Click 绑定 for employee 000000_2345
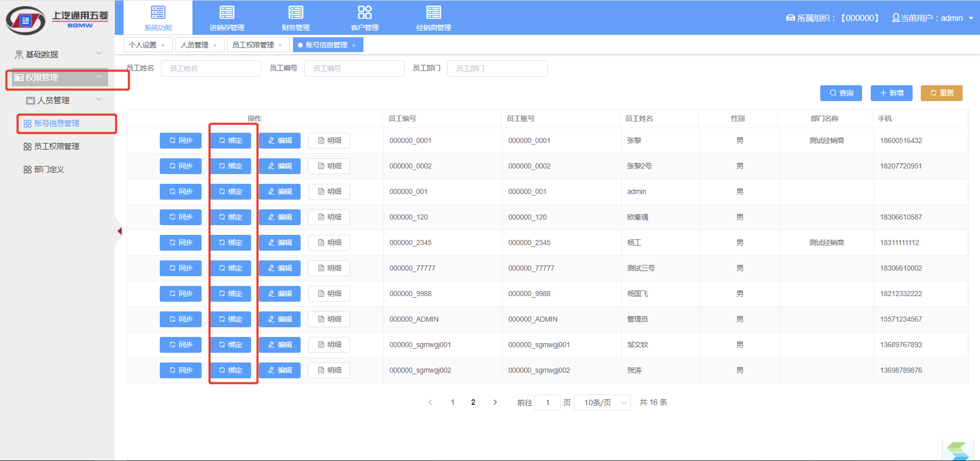 pos(230,242)
